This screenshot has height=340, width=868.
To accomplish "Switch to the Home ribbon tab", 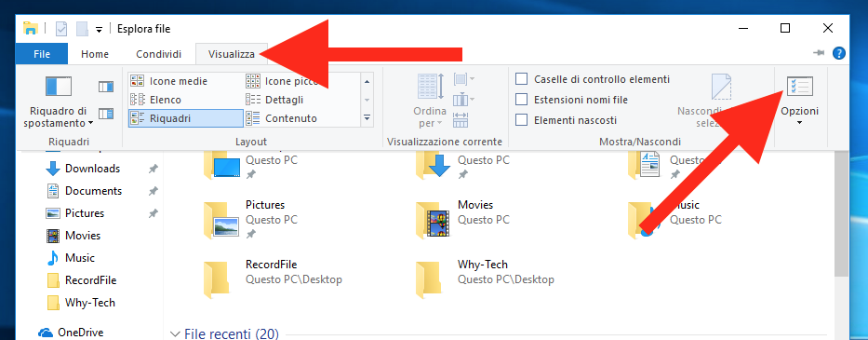I will click(95, 54).
